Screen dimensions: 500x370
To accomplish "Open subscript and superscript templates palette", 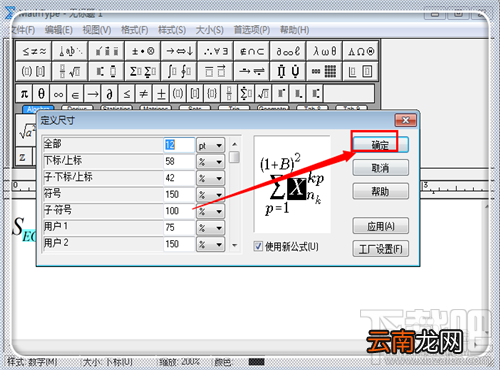I will coord(106,71).
